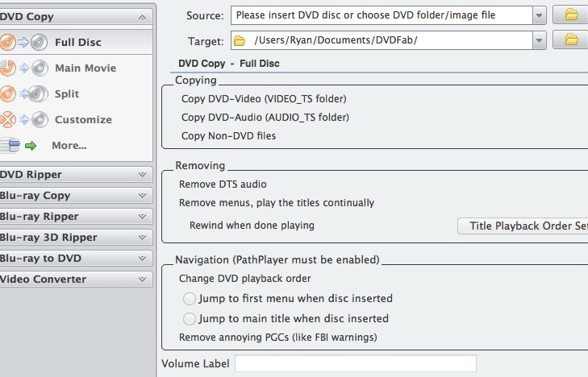This screenshot has width=588, height=377.
Task: Browse for target folder using folder button
Action: click(x=571, y=39)
